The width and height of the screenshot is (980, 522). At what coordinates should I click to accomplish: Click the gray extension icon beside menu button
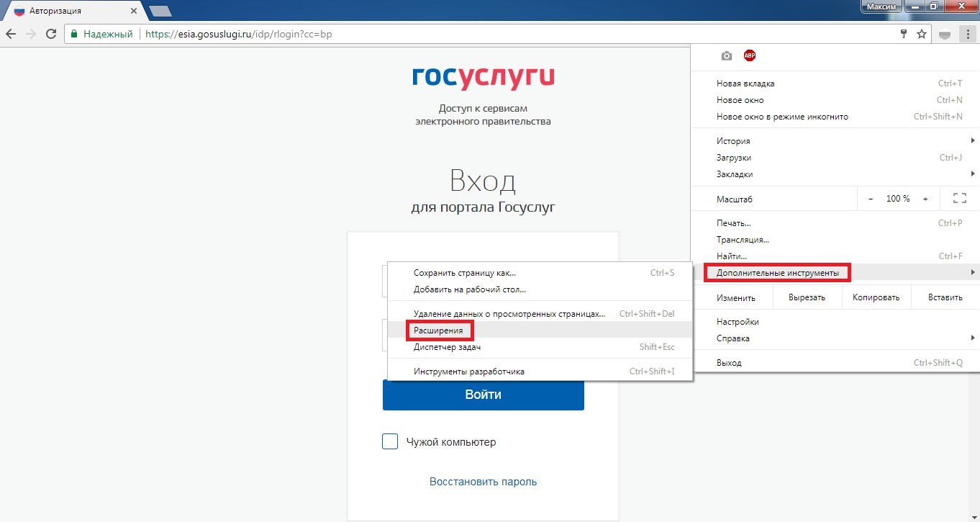(x=945, y=34)
